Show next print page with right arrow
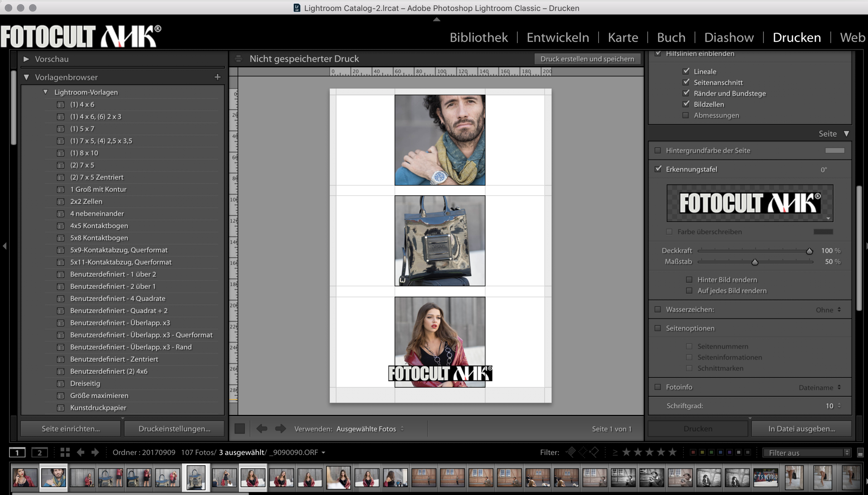This screenshot has width=868, height=495. point(280,429)
